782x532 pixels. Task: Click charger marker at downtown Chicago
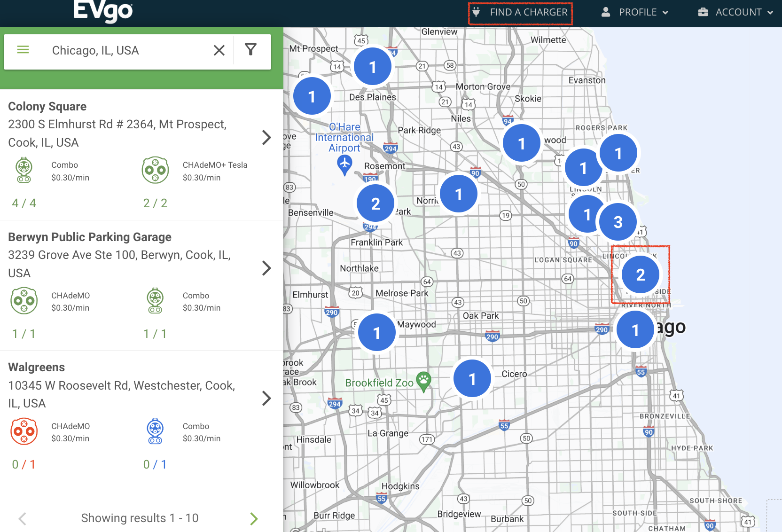635,330
